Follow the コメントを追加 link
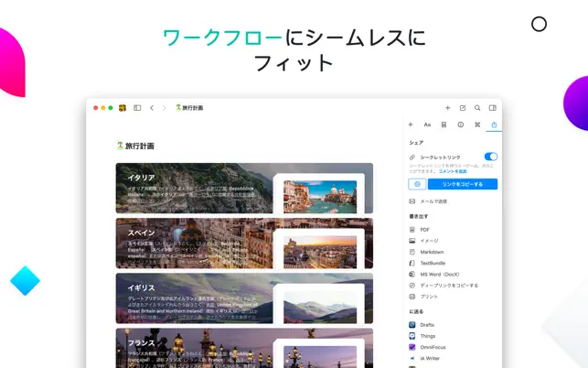This screenshot has width=588, height=368. pos(453,171)
